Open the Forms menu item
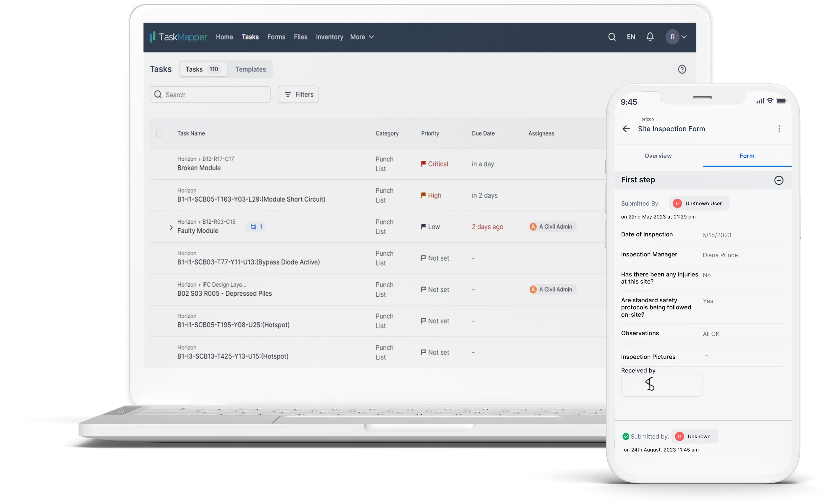Image resolution: width=828 pixels, height=504 pixels. click(x=276, y=37)
